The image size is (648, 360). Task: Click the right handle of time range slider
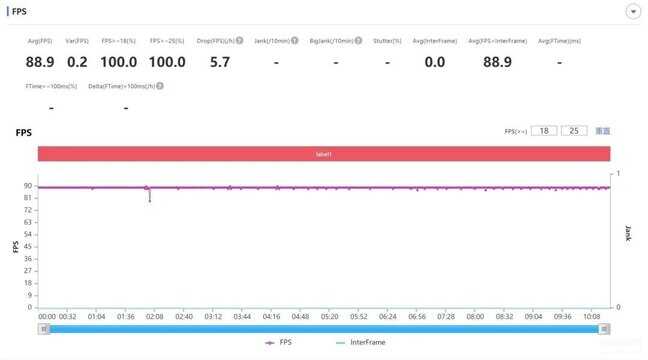pyautogui.click(x=604, y=329)
